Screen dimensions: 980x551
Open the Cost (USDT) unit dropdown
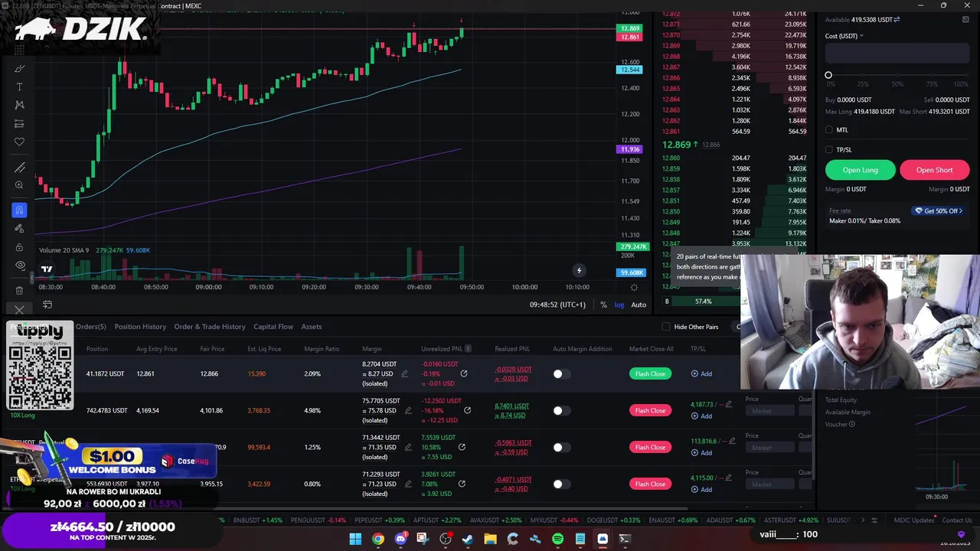point(844,36)
